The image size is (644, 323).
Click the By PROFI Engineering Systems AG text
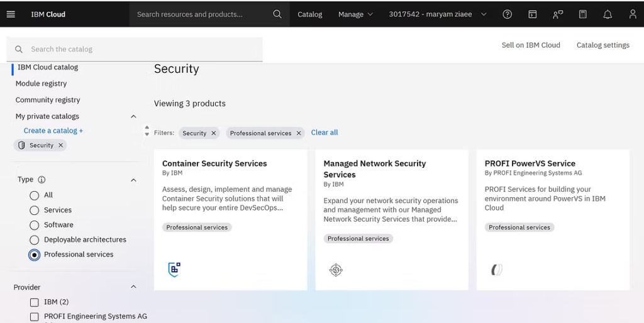533,173
